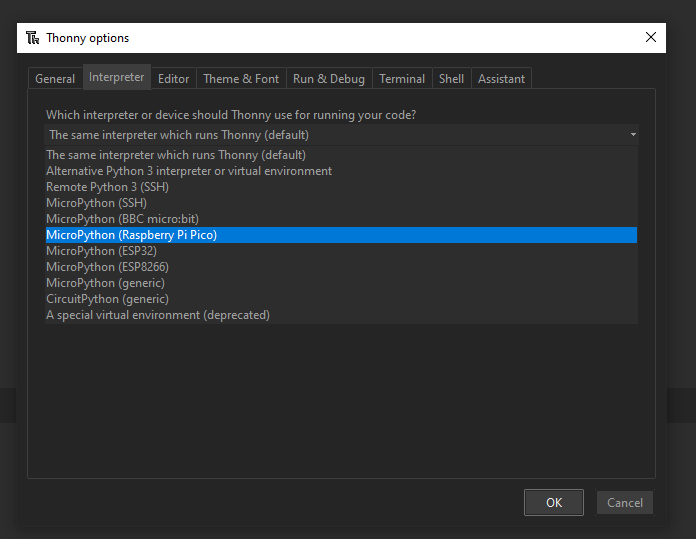The width and height of the screenshot is (696, 539).
Task: Expand the interpreter dropdown arrow
Action: [633, 135]
